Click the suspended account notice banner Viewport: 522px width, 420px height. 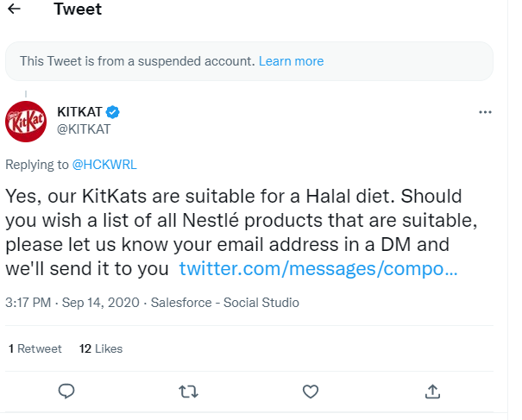[x=138, y=61]
